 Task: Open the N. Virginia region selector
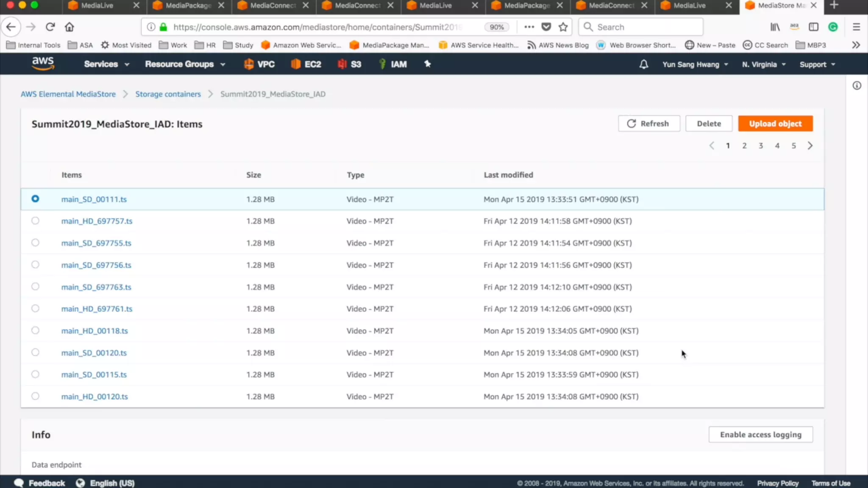pyautogui.click(x=764, y=64)
